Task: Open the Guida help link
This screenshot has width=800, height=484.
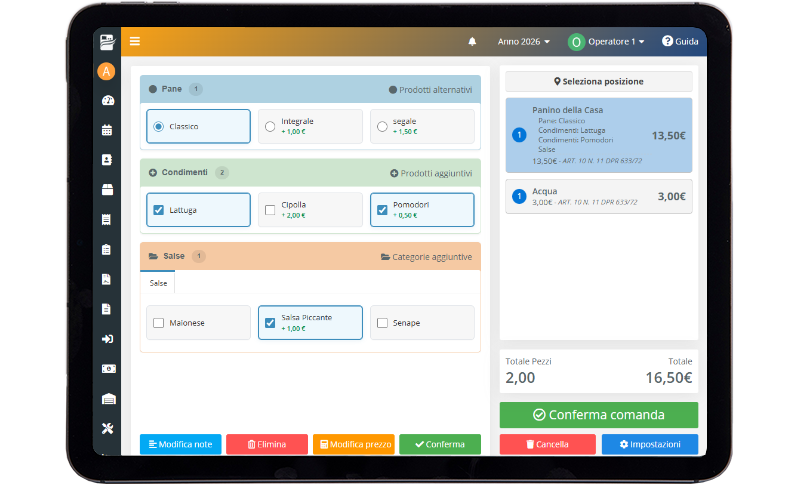Action: point(680,41)
